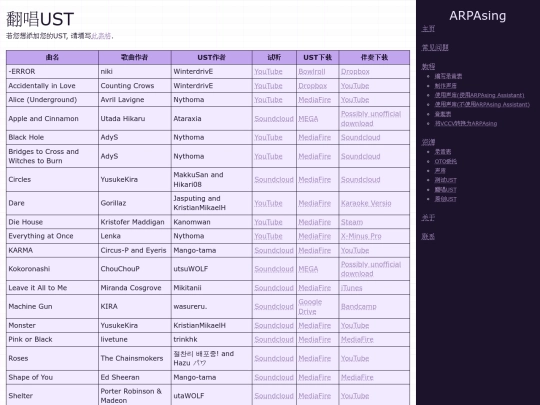Viewport: 540px width, 405px height.
Task: Select the 'Counting Crows' artist cell
Action: 135,86
